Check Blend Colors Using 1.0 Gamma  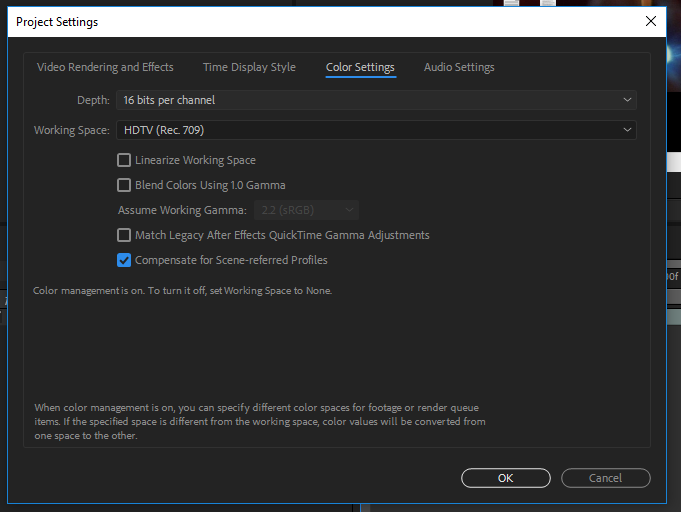(x=124, y=185)
